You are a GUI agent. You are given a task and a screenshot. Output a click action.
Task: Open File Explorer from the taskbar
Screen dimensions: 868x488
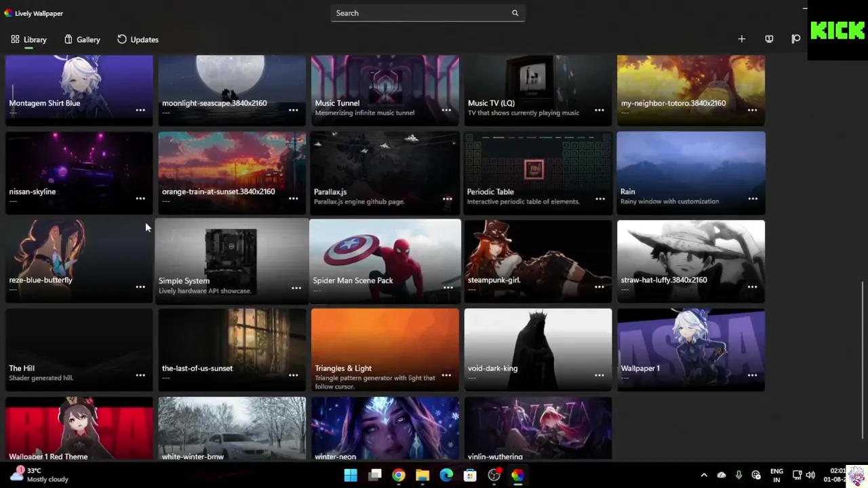(x=422, y=475)
